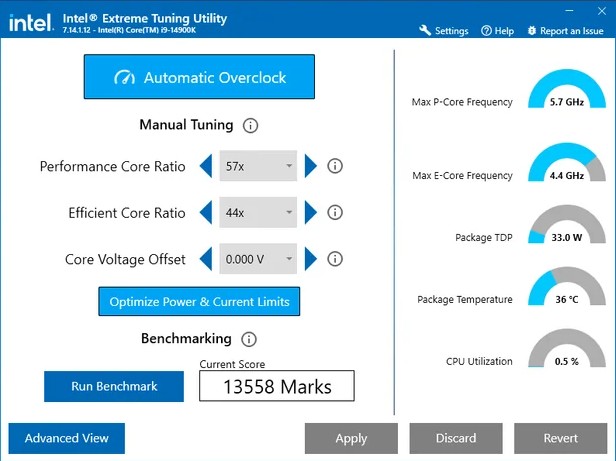Screen dimensions: 616x461
Task: Click the CPU Utilization 0.5 % gauge
Action: coord(566,349)
